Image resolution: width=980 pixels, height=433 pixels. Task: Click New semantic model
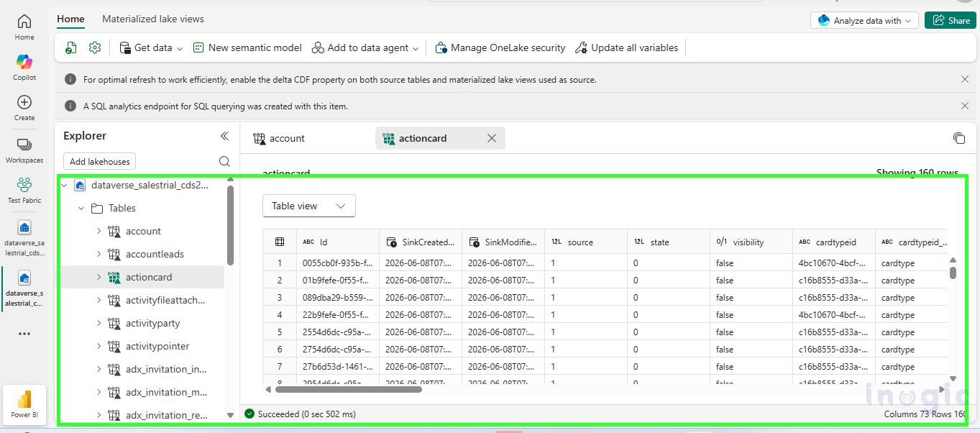pos(247,47)
